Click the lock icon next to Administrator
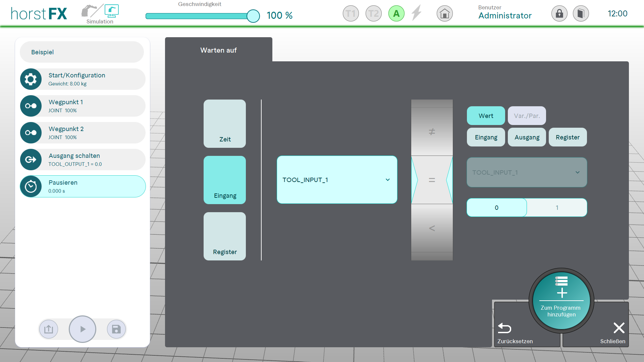644x362 pixels. [559, 14]
